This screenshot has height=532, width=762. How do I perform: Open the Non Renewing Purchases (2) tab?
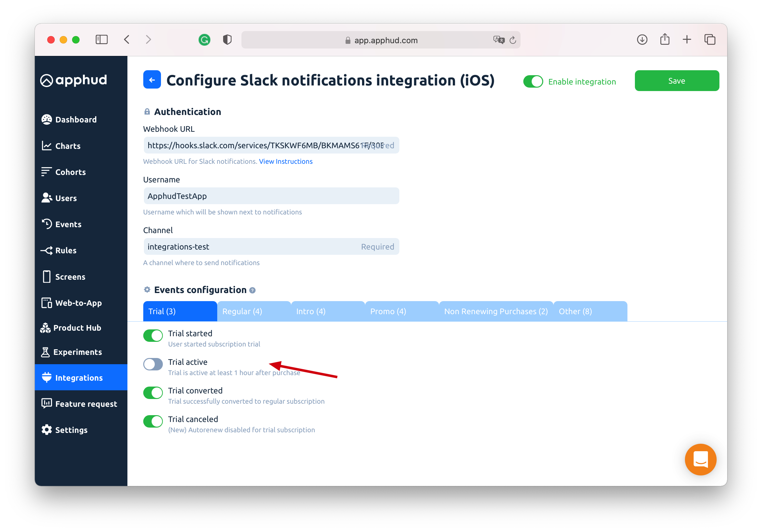[x=496, y=311]
